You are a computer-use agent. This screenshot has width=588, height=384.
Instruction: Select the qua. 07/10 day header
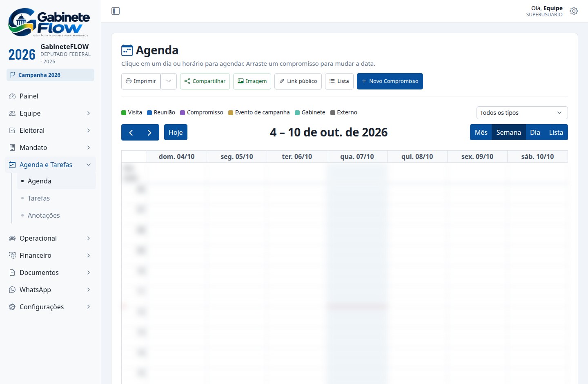tap(357, 156)
